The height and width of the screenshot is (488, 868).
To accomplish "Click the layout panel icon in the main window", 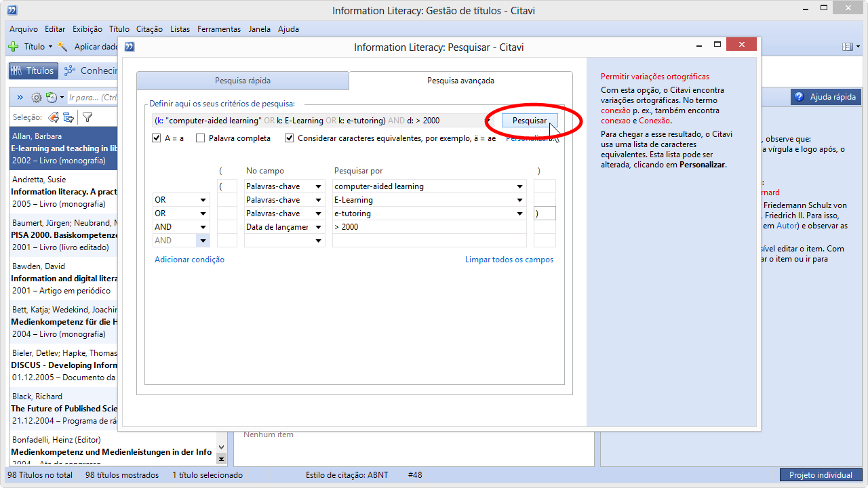I will coord(847,47).
